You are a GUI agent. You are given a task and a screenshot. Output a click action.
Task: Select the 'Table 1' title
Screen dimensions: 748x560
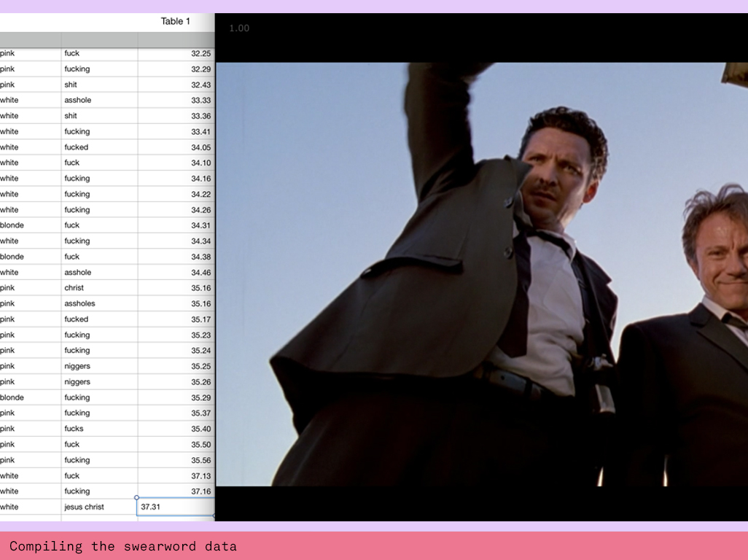(175, 21)
